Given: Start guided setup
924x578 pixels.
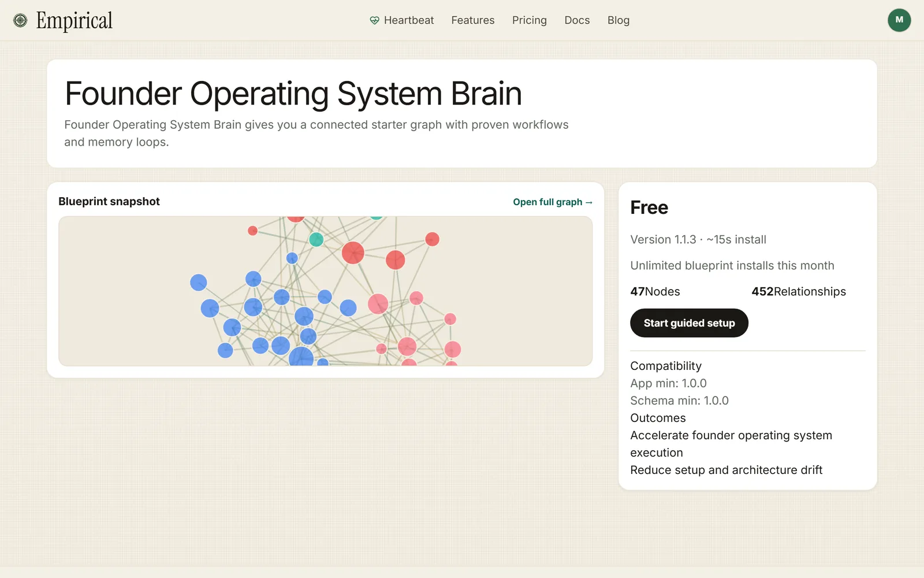Looking at the screenshot, I should coord(689,323).
